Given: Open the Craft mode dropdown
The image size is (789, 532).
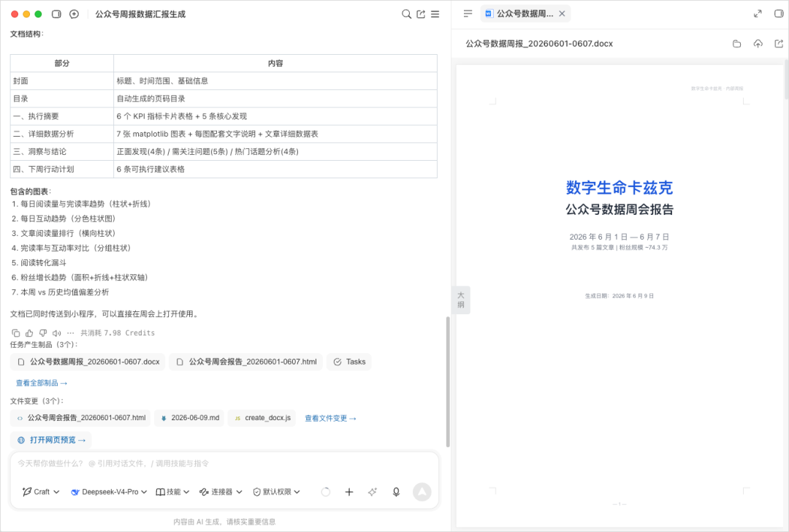Looking at the screenshot, I should (x=41, y=492).
